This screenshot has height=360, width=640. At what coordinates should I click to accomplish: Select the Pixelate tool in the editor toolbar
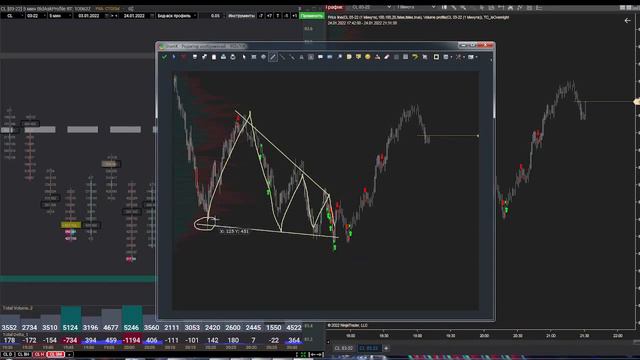pos(406,57)
